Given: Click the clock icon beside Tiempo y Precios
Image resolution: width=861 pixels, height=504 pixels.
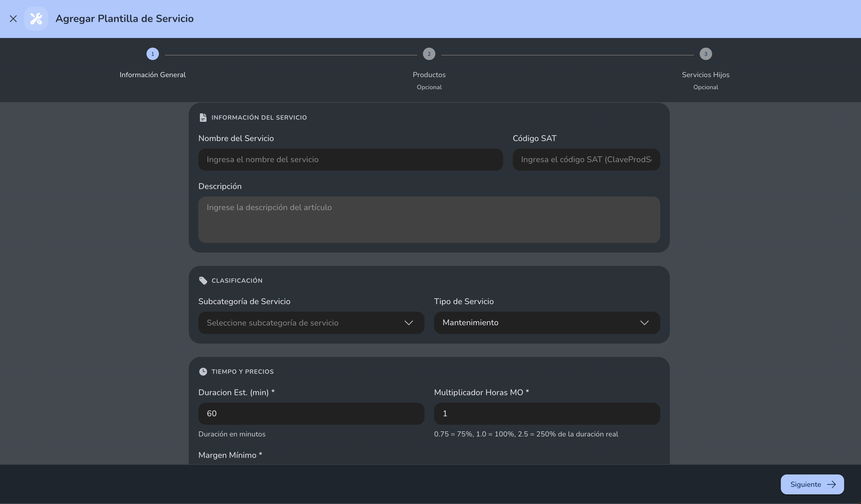Looking at the screenshot, I should coord(203,371).
